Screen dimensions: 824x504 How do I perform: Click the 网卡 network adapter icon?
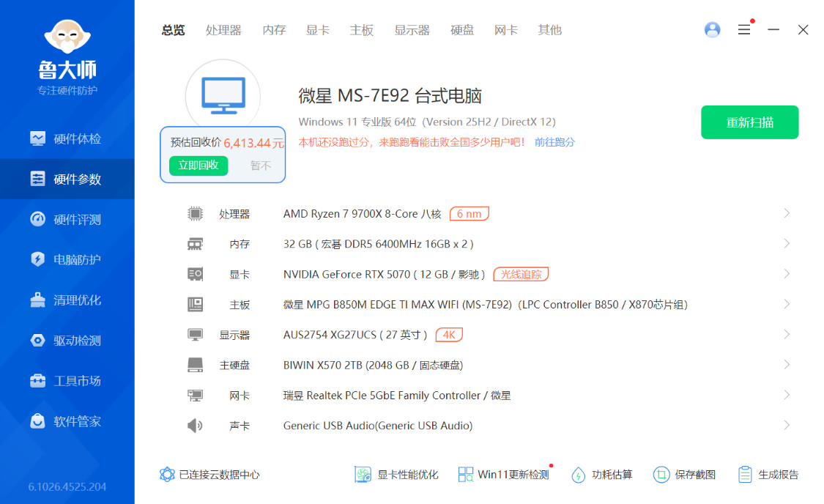coord(195,395)
